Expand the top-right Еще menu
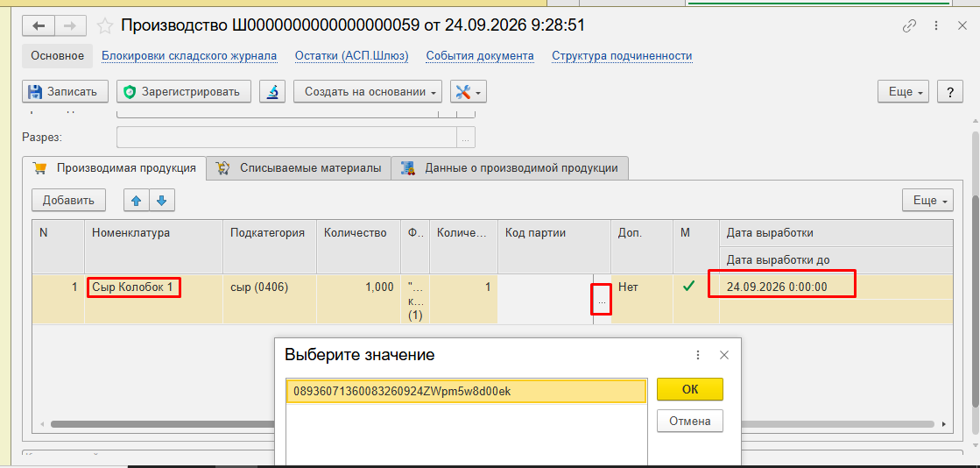 [x=903, y=91]
